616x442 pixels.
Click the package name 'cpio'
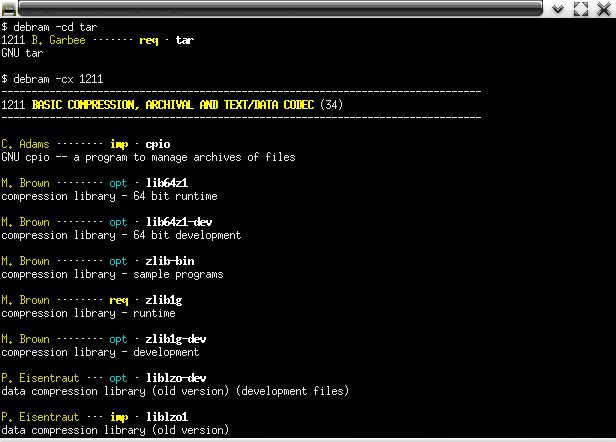pos(158,145)
